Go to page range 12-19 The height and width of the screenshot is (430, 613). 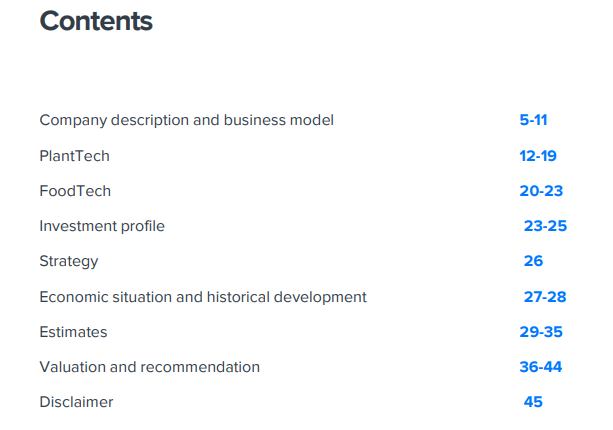tap(537, 156)
